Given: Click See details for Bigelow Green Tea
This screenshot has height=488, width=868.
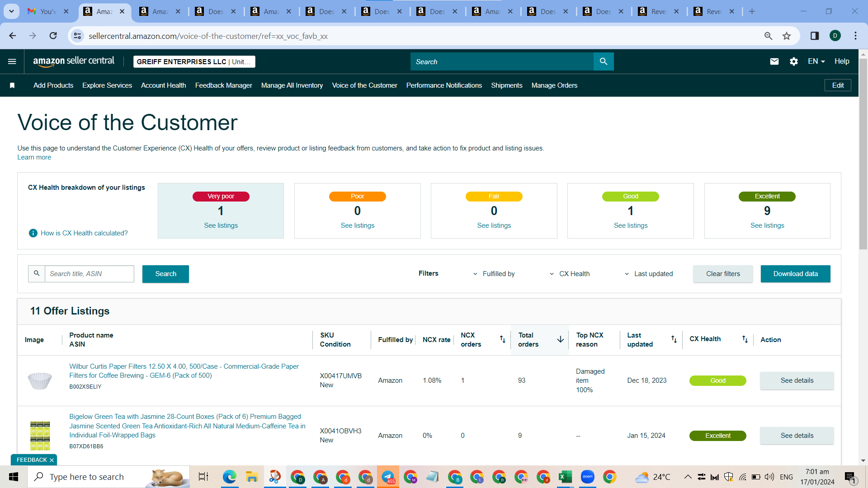Looking at the screenshot, I should (x=797, y=436).
